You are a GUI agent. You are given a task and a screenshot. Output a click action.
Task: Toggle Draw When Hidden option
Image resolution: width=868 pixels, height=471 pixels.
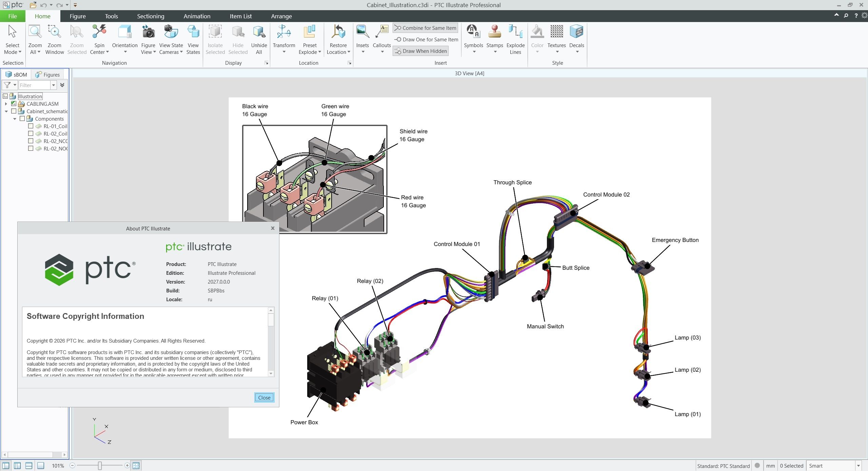(x=420, y=51)
